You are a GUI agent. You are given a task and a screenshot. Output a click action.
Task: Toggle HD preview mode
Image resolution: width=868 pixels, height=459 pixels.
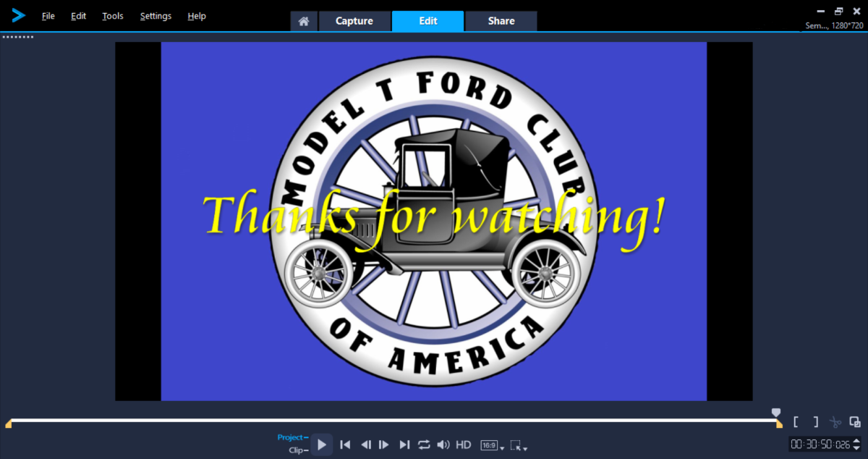pyautogui.click(x=464, y=445)
